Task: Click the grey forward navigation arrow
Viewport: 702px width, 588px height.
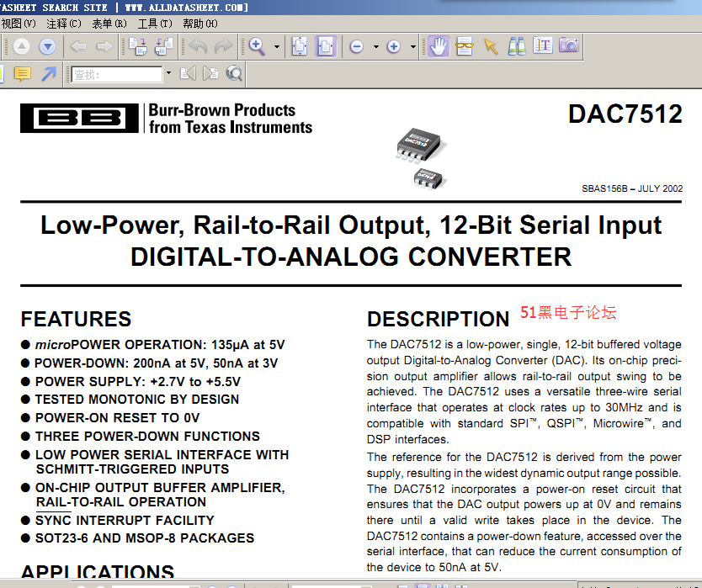Action: 104,46
